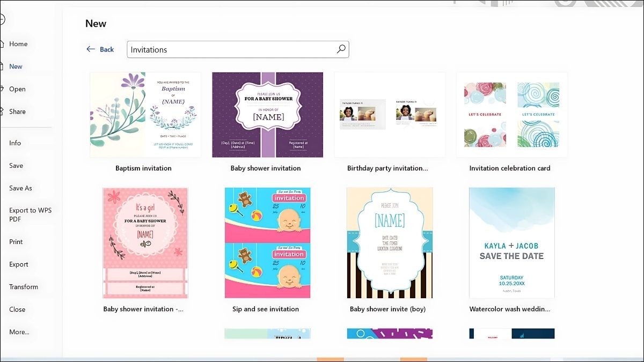Click the Back arrow icon
Screen dimensions: 644x362
click(x=91, y=49)
